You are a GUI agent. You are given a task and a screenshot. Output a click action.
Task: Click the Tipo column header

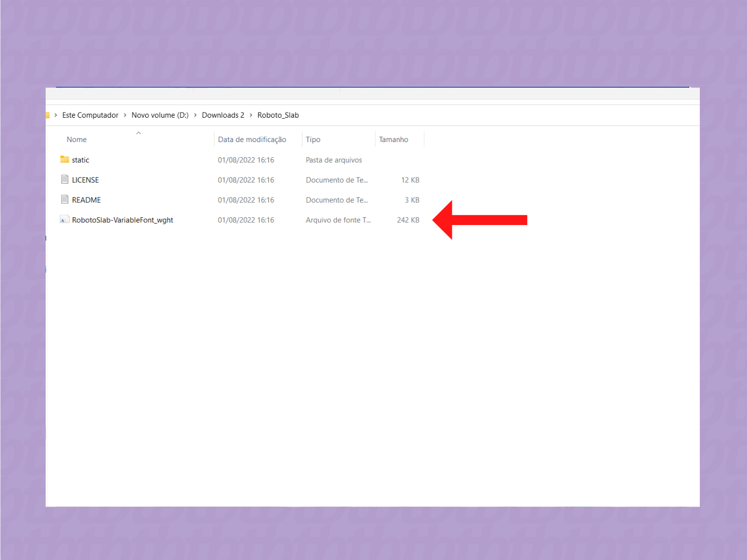tap(313, 139)
